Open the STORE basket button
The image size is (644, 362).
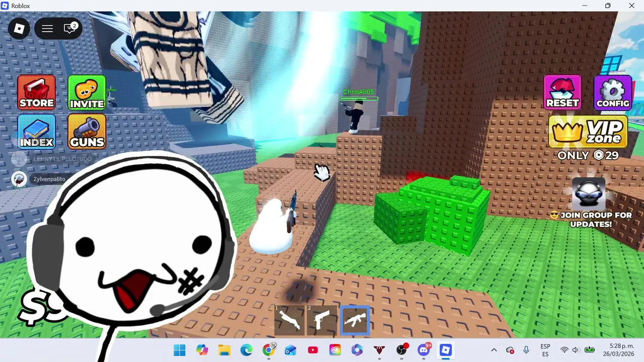pos(36,92)
